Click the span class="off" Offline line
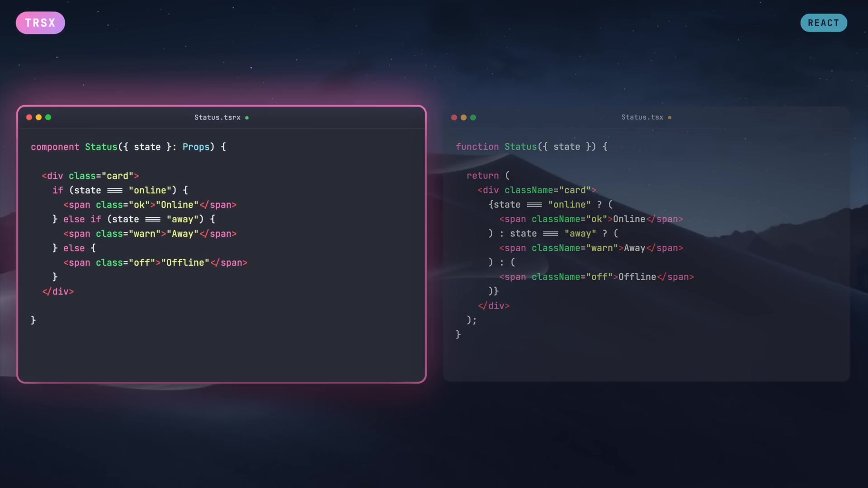Image resolution: width=868 pixels, height=488 pixels. pos(156,263)
